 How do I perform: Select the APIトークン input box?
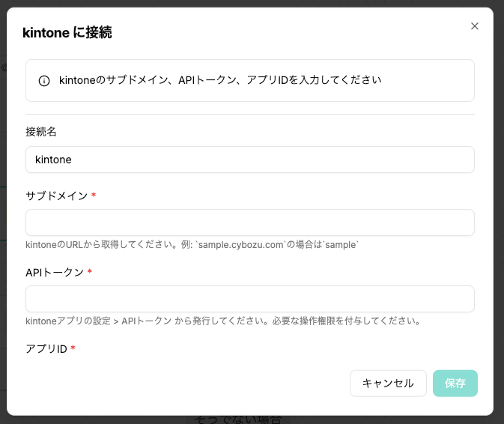(x=249, y=299)
